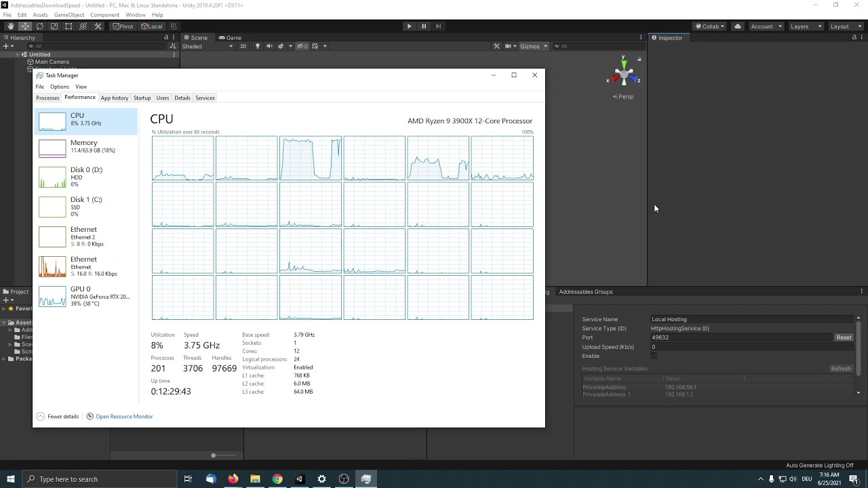Image resolution: width=868 pixels, height=488 pixels.
Task: Toggle Local handle orientation
Action: tap(151, 26)
